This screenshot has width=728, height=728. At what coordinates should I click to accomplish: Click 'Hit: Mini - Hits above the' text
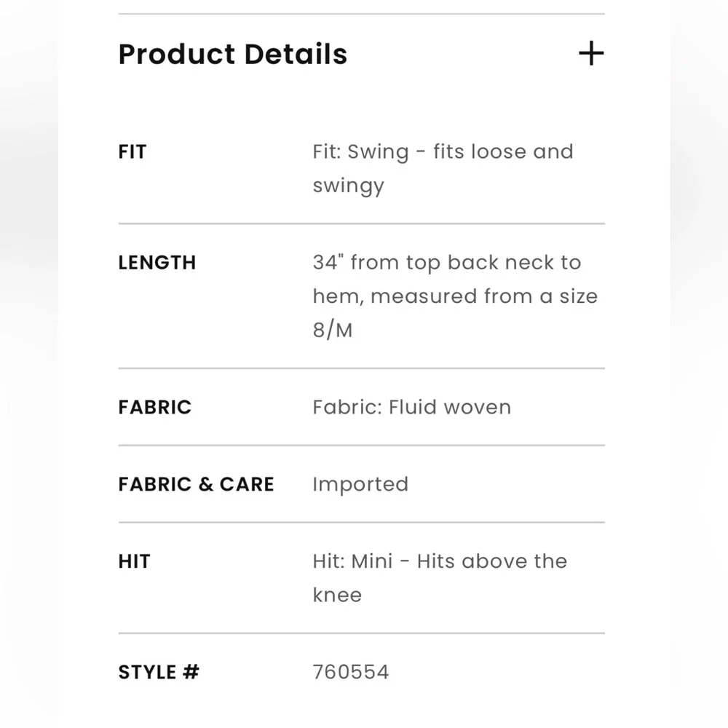coord(440,561)
